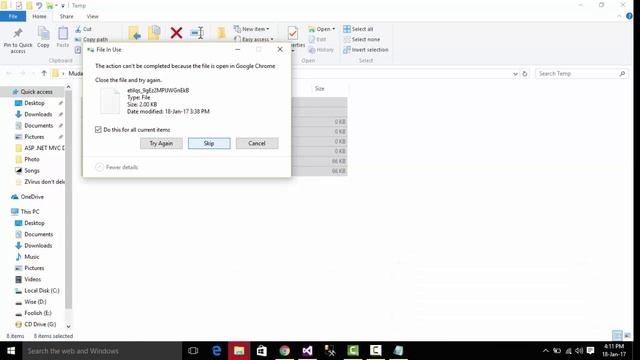Click History in the Open group
Screen dimensions: 640x360
click(x=321, y=50)
